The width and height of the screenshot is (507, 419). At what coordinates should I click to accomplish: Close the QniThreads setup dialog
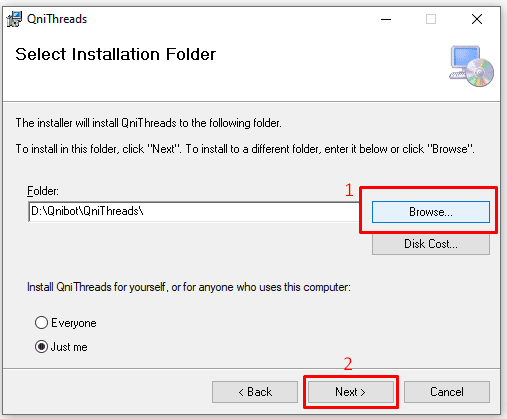coord(477,19)
